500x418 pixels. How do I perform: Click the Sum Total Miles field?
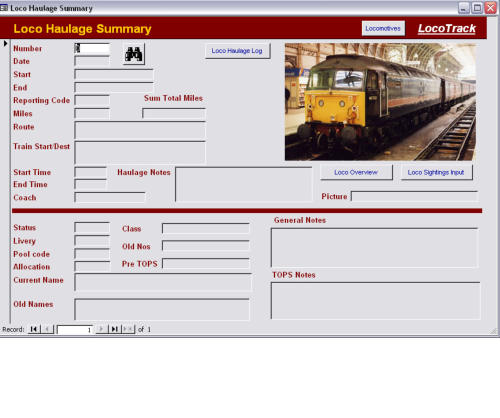pos(174,113)
